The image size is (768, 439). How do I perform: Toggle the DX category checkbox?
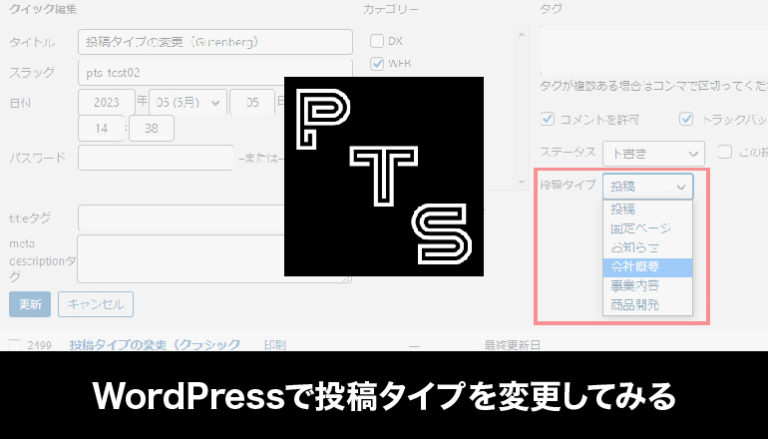[377, 41]
